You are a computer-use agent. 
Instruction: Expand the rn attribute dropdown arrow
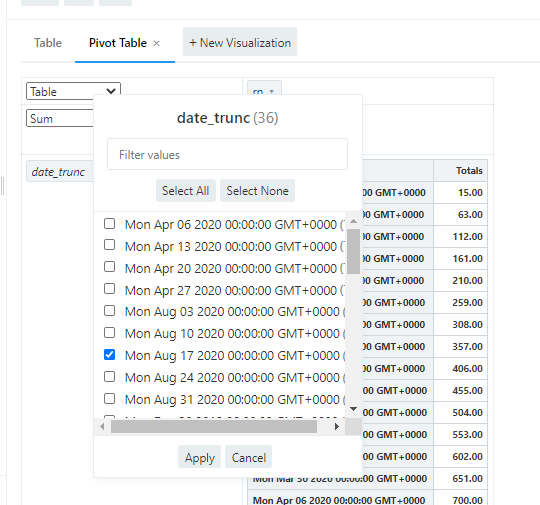[x=272, y=92]
